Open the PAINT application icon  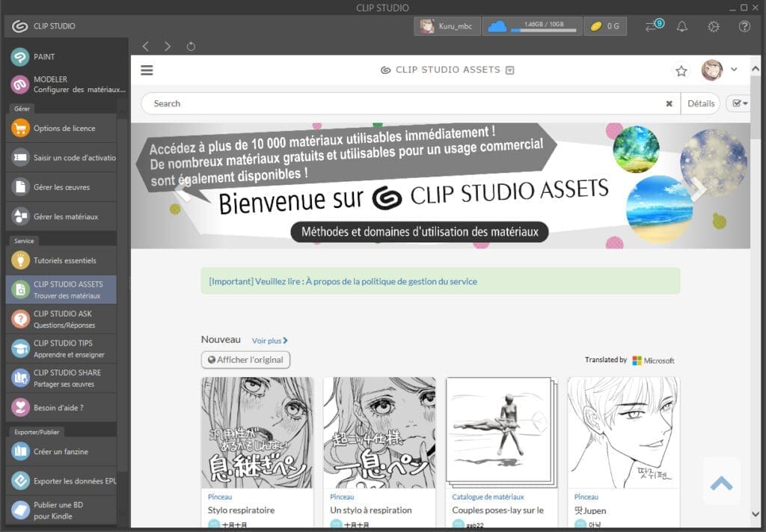coord(20,57)
